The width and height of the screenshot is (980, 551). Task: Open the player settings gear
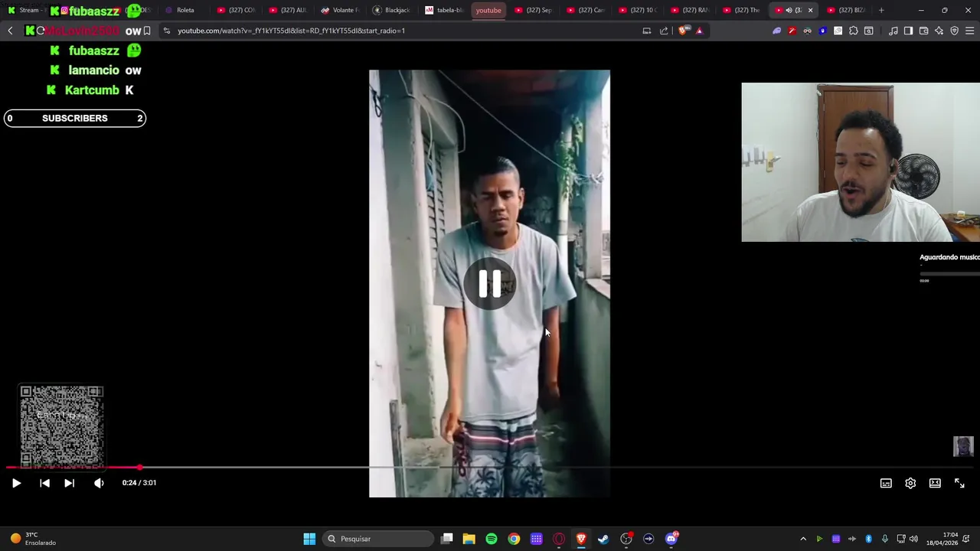coord(910,483)
